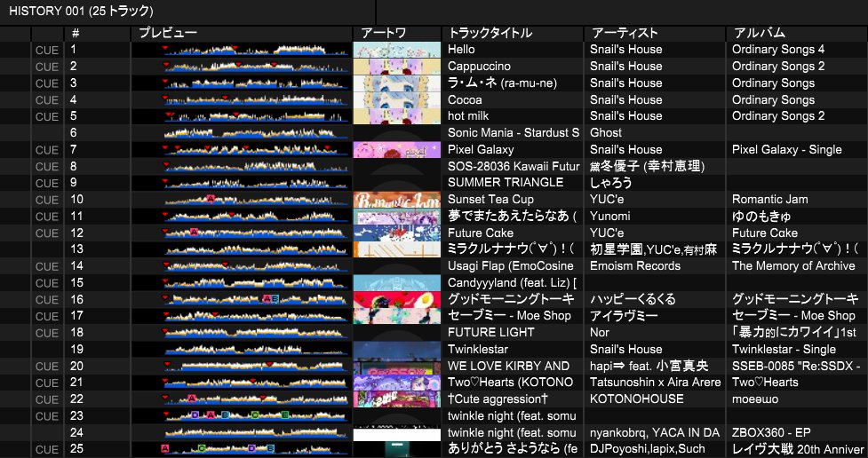Click the Future Cake artwork thumbnail
The width and height of the screenshot is (868, 458).
(x=397, y=233)
